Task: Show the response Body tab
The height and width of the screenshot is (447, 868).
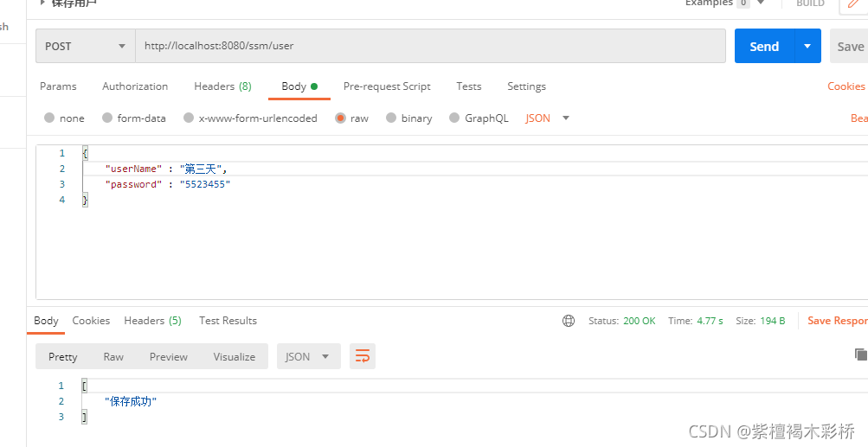Action: pos(46,321)
